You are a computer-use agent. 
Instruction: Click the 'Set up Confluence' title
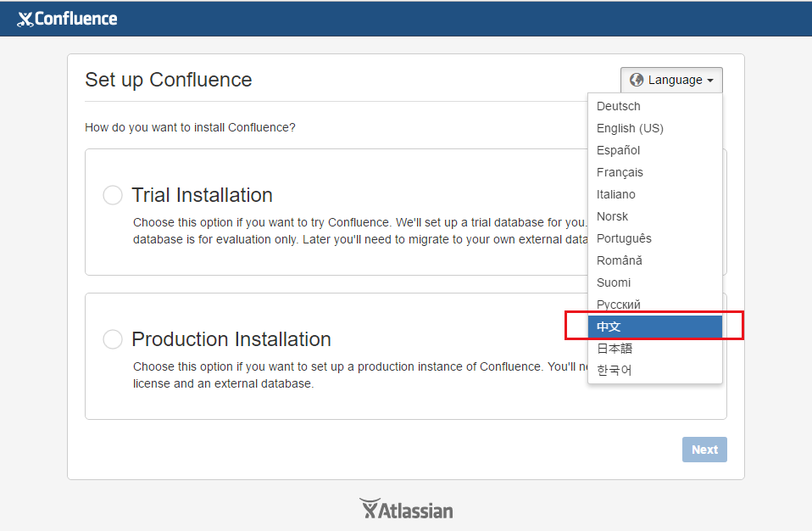169,80
